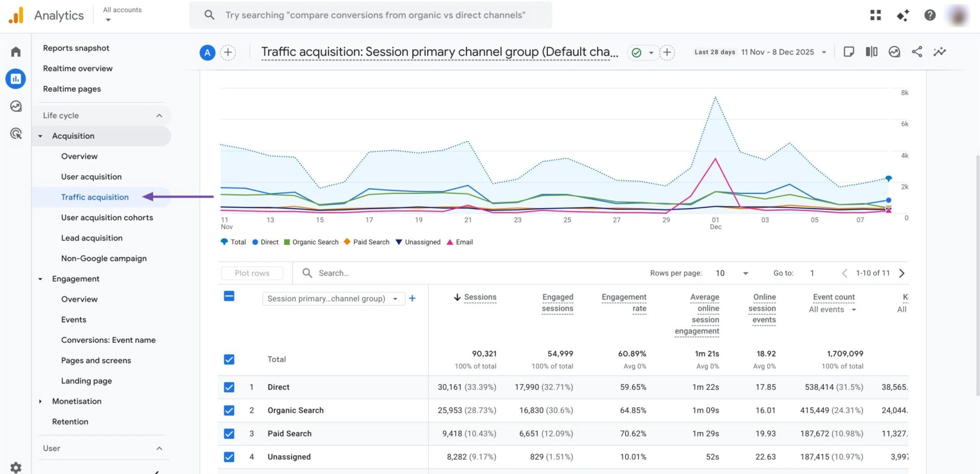Open the Advertising section icon
Screen dimensions: 980x474
click(16, 134)
